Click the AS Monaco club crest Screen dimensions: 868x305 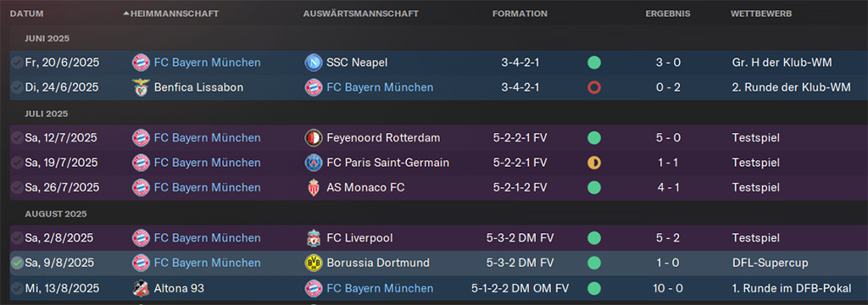[314, 187]
